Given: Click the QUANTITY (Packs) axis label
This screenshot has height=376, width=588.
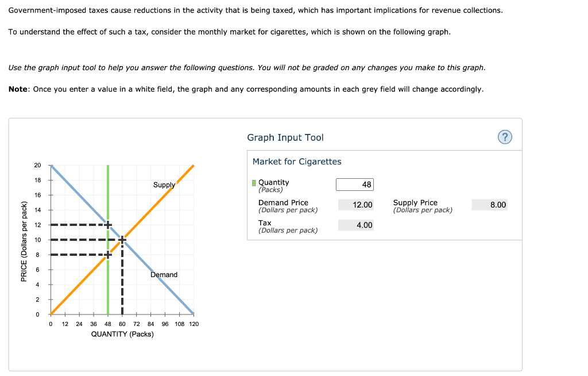Looking at the screenshot, I should [122, 334].
